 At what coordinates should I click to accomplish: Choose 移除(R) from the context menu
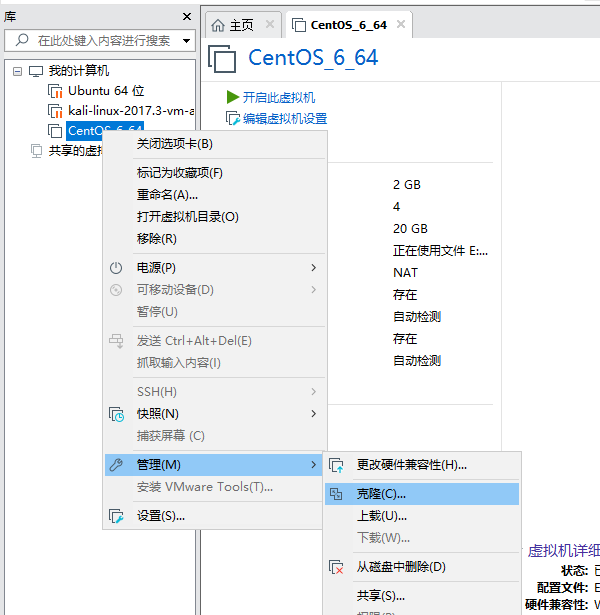point(215,239)
